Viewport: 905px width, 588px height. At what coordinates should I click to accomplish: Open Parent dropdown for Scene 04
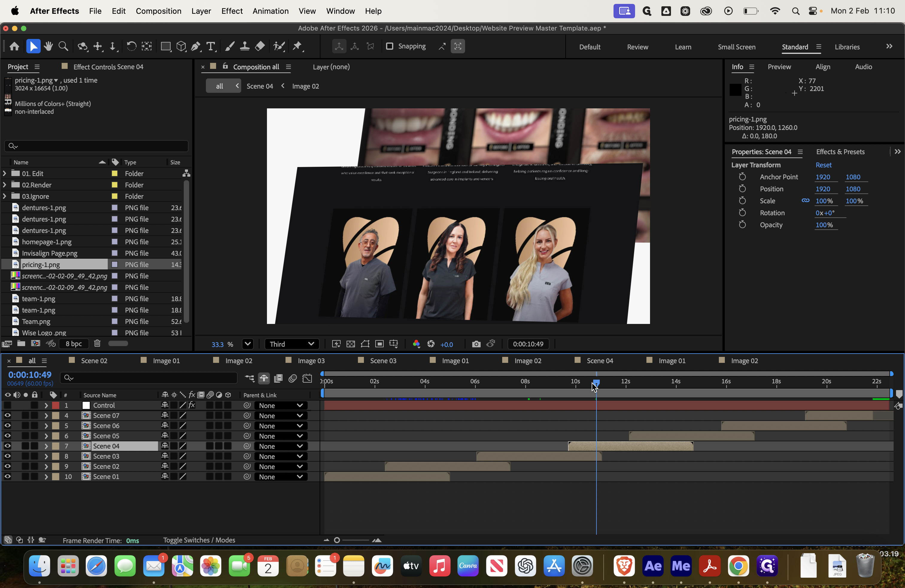tap(280, 446)
